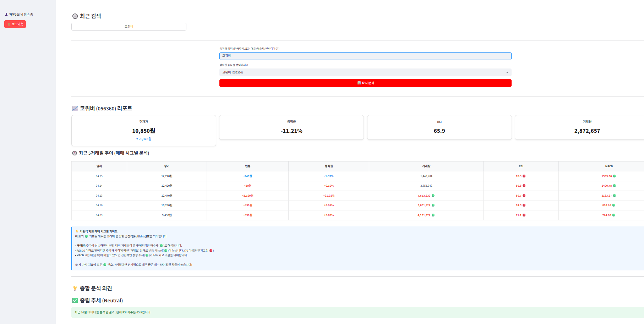The width and height of the screenshot is (644, 324).
Task: Click the RSI table column header
Action: pos(521,166)
